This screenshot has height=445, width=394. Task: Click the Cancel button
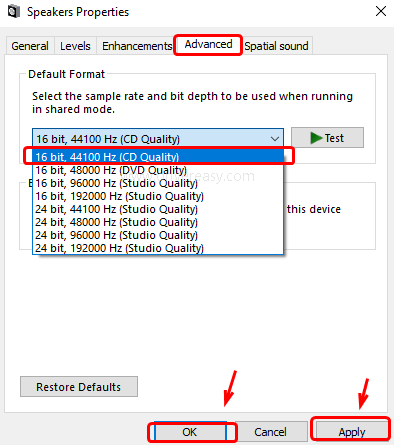[270, 432]
